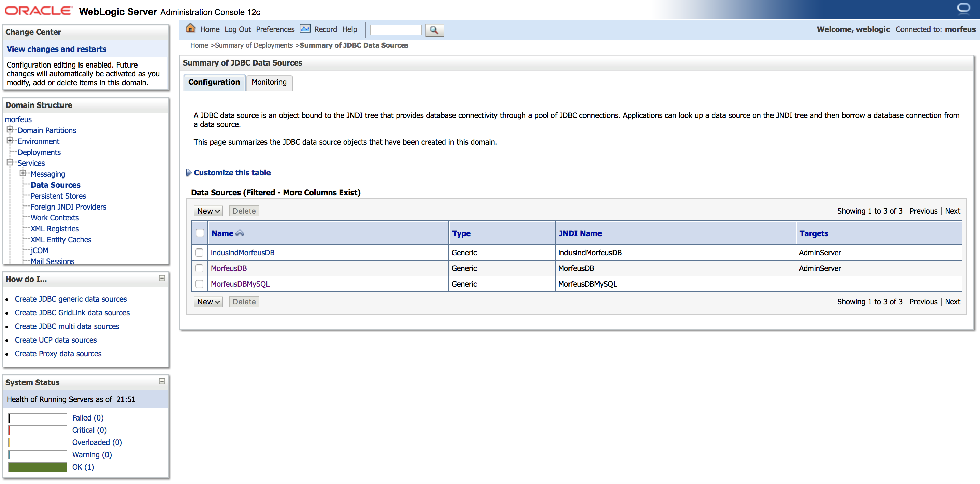The image size is (980, 484).
Task: Open Persistent Stores in tree
Action: (58, 196)
